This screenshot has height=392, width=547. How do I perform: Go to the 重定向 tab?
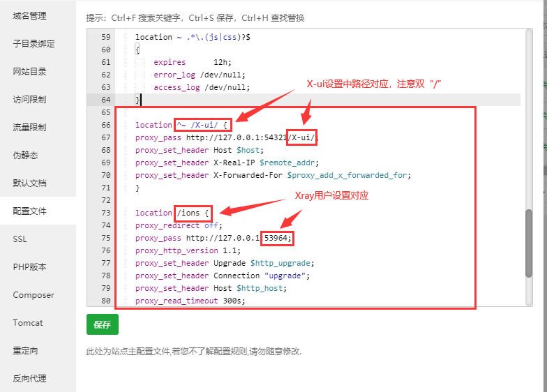(x=25, y=350)
